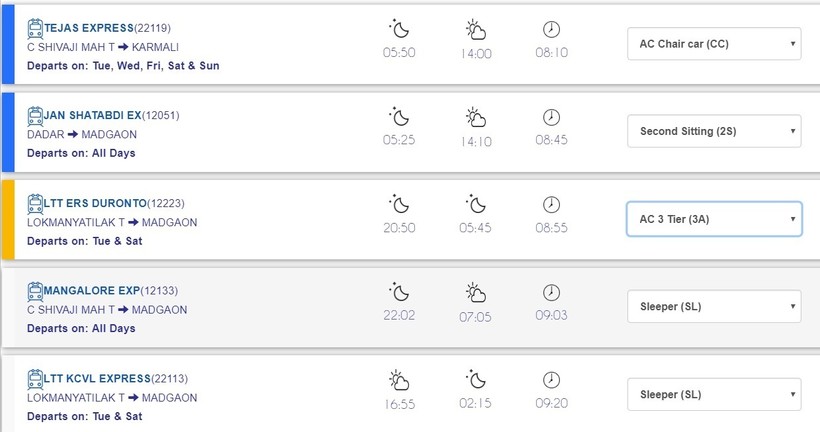
Task: Click the 14:10 arrival sun icon for Jan Shatabdi
Action: 476,117
